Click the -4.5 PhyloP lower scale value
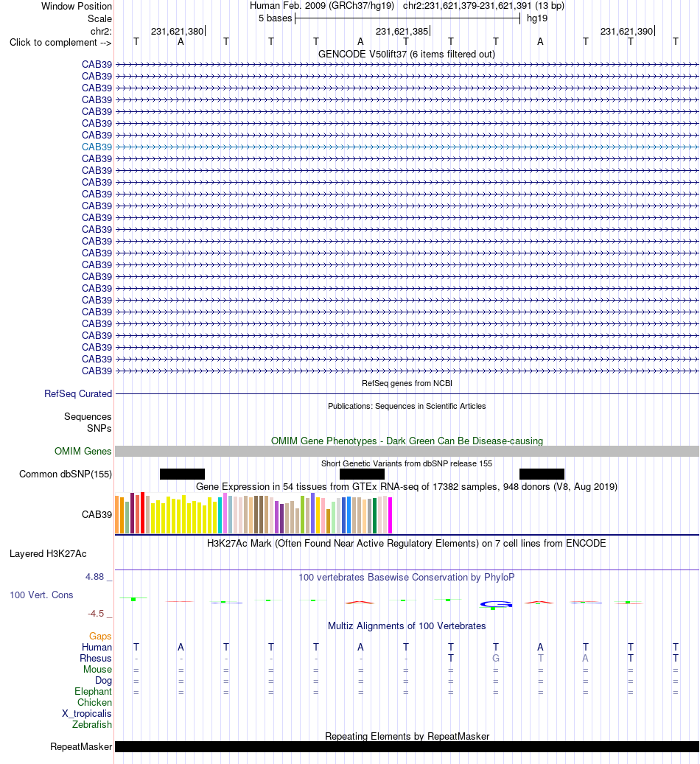This screenshot has width=700, height=764. coord(96,614)
